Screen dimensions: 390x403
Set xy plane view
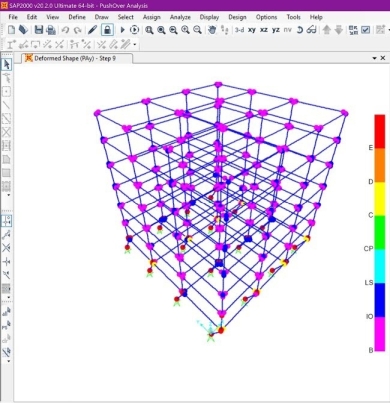tap(252, 30)
